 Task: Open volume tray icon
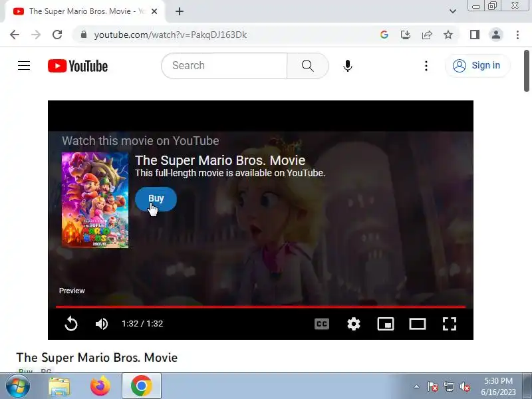[465, 386]
